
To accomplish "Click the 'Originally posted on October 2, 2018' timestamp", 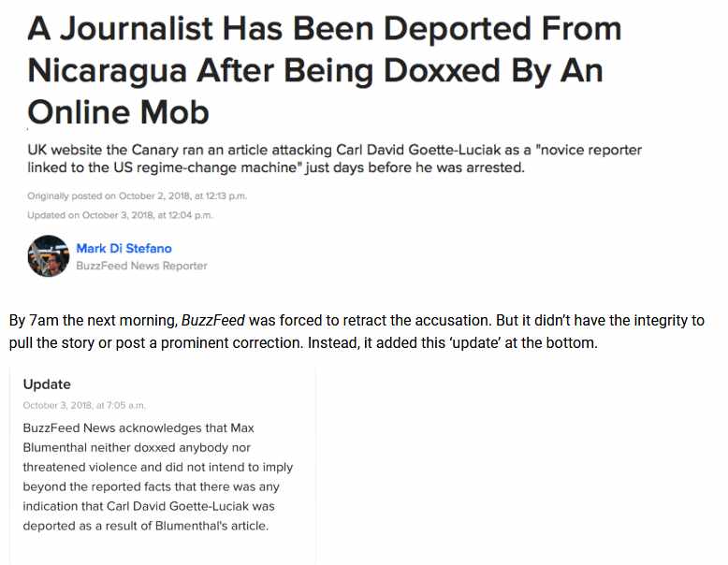I will [137, 196].
